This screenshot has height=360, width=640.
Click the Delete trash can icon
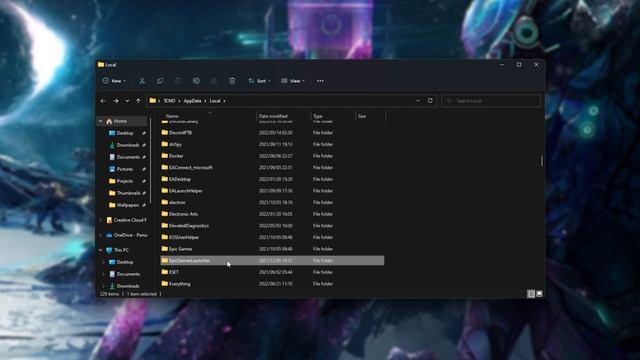pyautogui.click(x=232, y=81)
